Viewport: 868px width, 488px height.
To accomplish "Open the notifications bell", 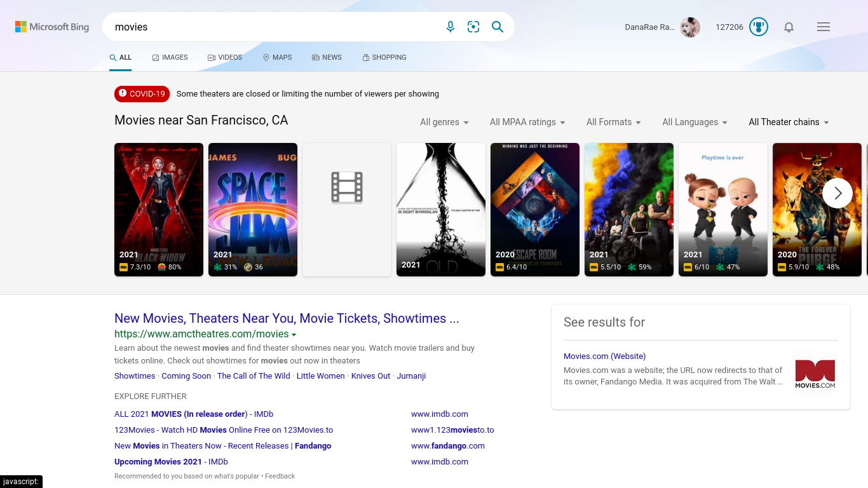I will coord(789,27).
